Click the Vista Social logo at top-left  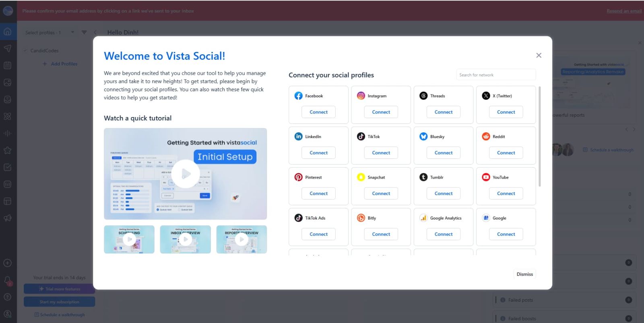(8, 11)
